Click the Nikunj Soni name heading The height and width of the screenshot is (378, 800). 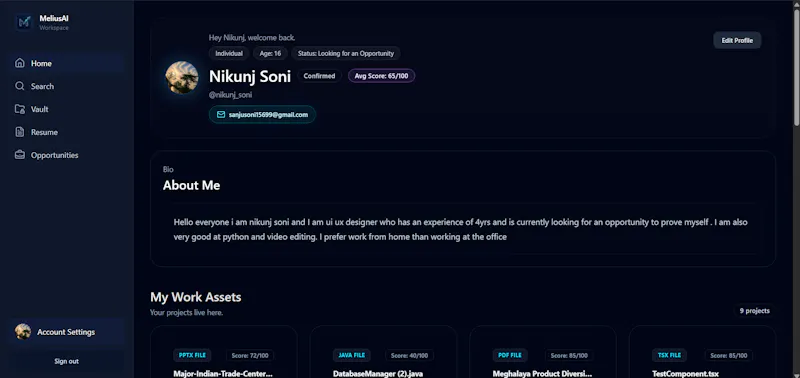[250, 77]
